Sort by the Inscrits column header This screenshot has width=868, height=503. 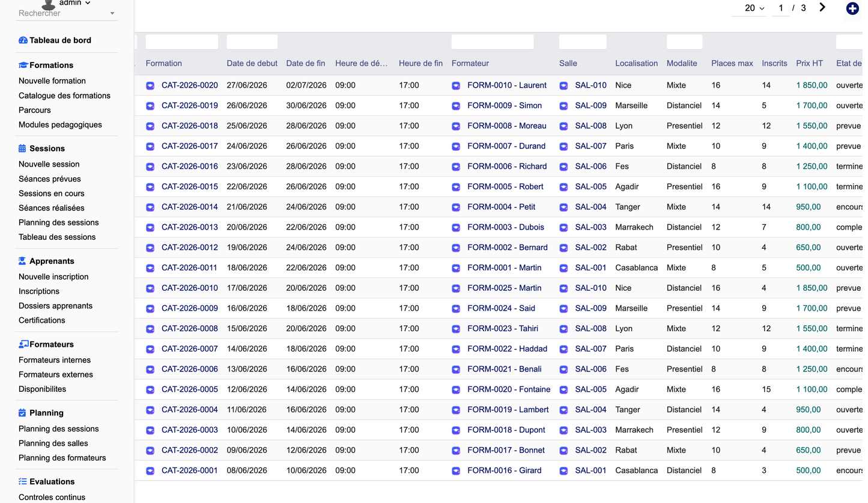[774, 63]
